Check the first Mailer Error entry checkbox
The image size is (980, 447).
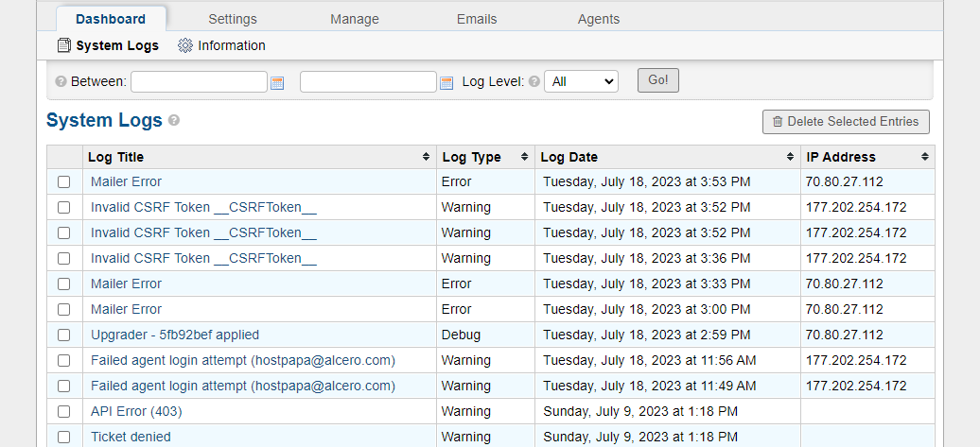64,182
